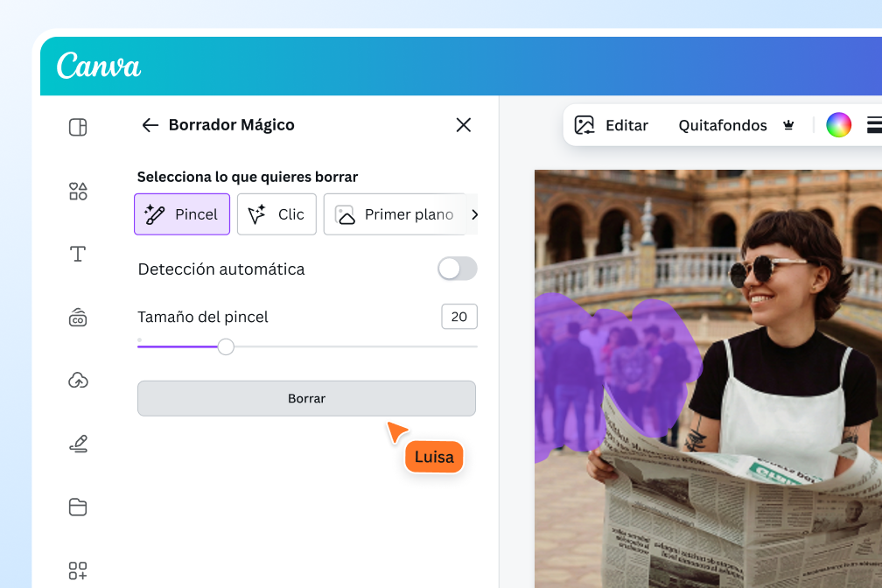Select the Primer plano option
Viewport: 882px width, 588px height.
[x=395, y=214]
